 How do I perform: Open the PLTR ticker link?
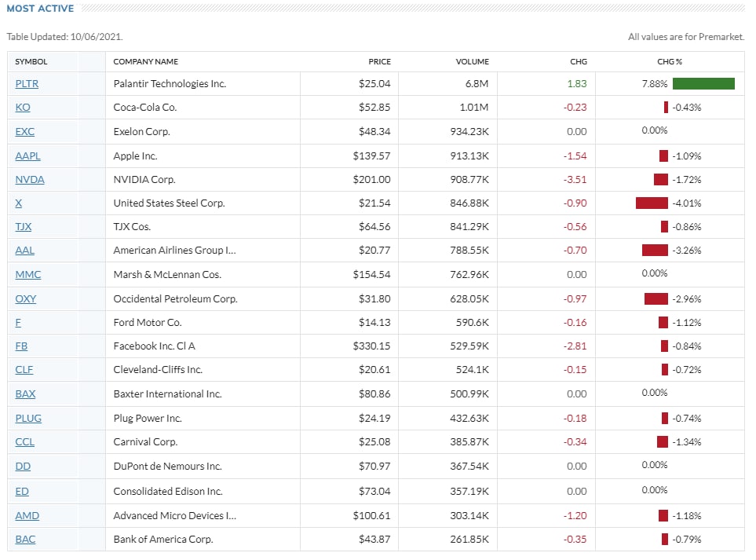tap(27, 84)
